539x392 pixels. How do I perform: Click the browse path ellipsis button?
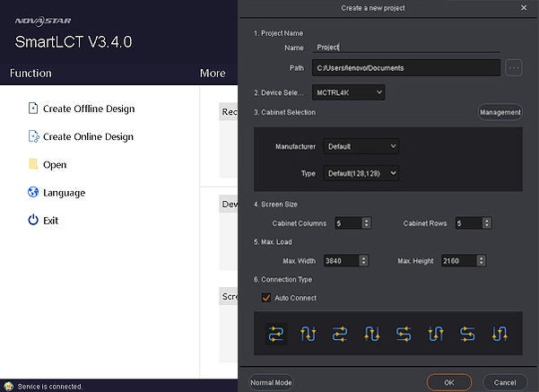point(514,68)
